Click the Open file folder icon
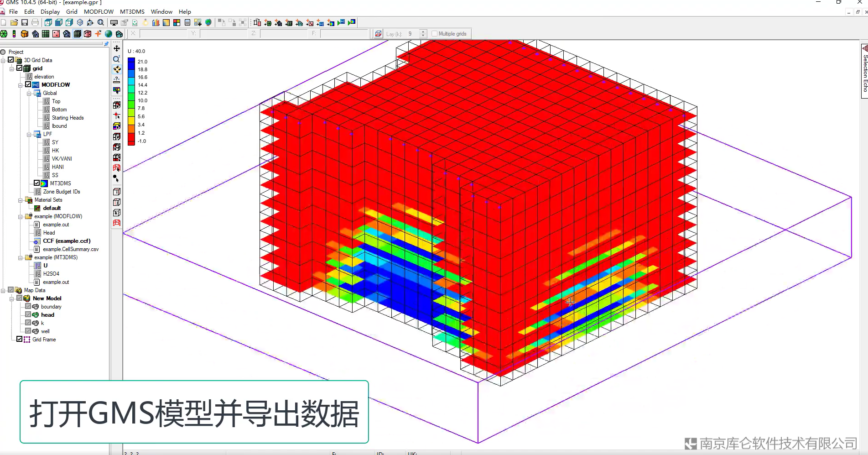This screenshot has width=868, height=455. coord(14,22)
